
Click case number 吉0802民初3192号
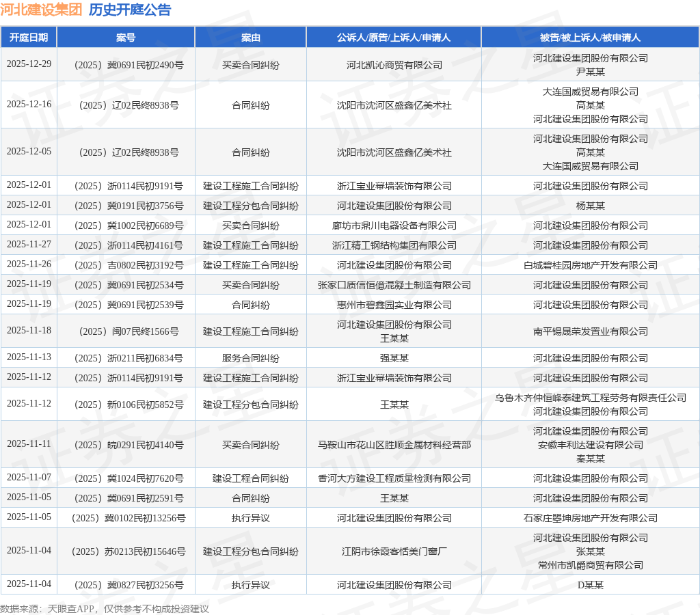[129, 266]
